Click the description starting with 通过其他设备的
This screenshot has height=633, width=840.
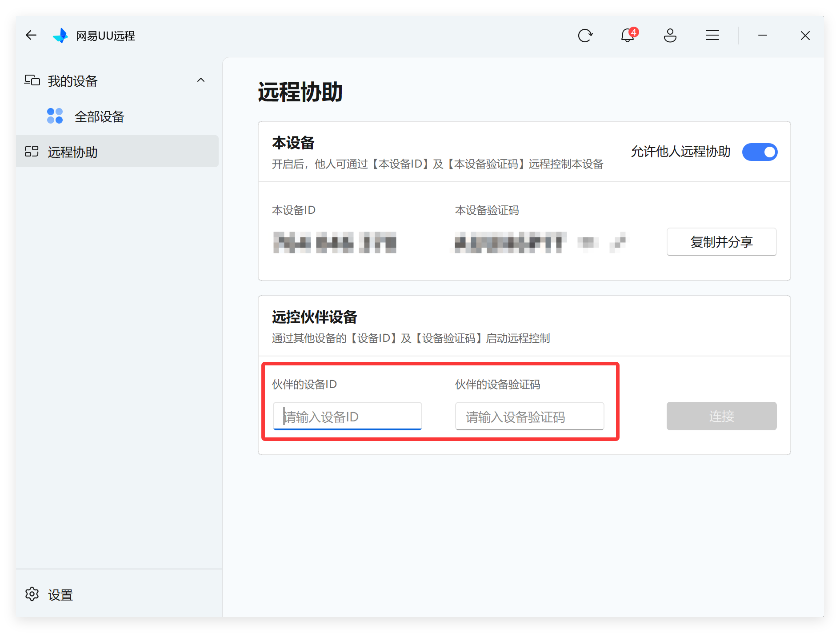click(x=411, y=338)
